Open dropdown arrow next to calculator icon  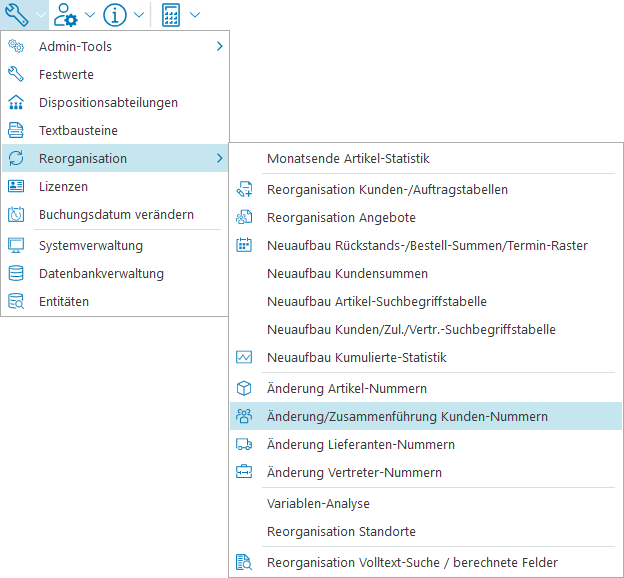click(194, 15)
